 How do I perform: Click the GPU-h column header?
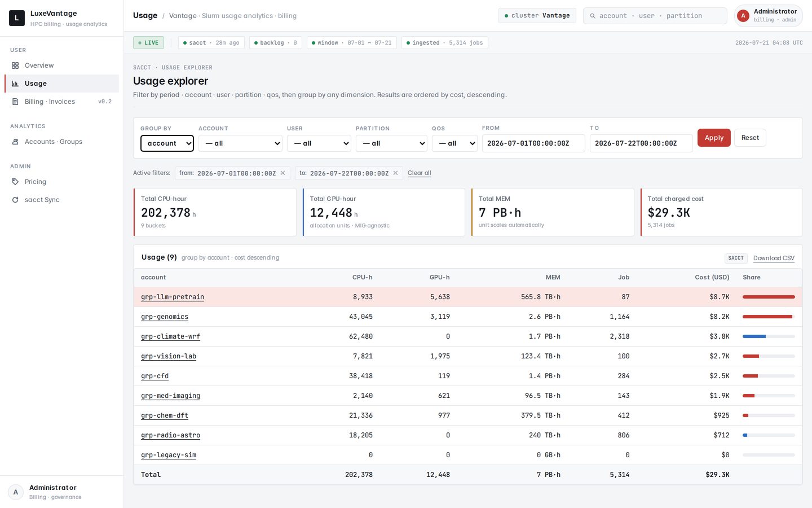click(x=439, y=278)
